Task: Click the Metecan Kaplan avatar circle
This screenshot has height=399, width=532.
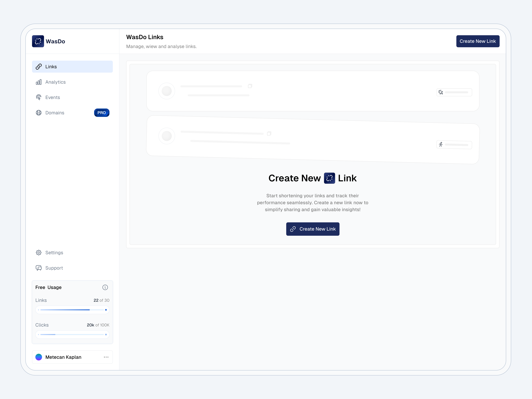Action: tap(39, 357)
